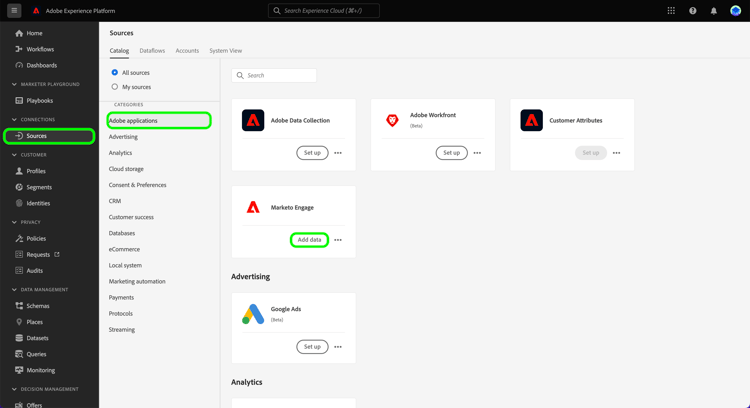The width and height of the screenshot is (750, 408).
Task: Open the user profile avatar
Action: (x=736, y=11)
